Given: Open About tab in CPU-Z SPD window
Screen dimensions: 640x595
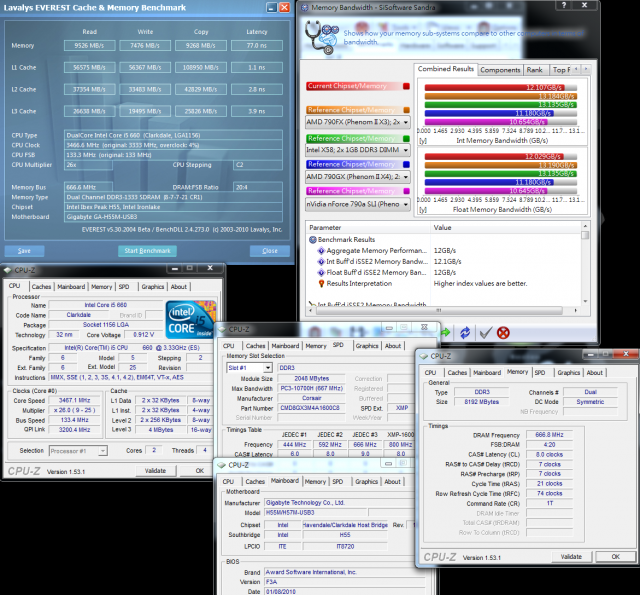Looking at the screenshot, I should (393, 346).
